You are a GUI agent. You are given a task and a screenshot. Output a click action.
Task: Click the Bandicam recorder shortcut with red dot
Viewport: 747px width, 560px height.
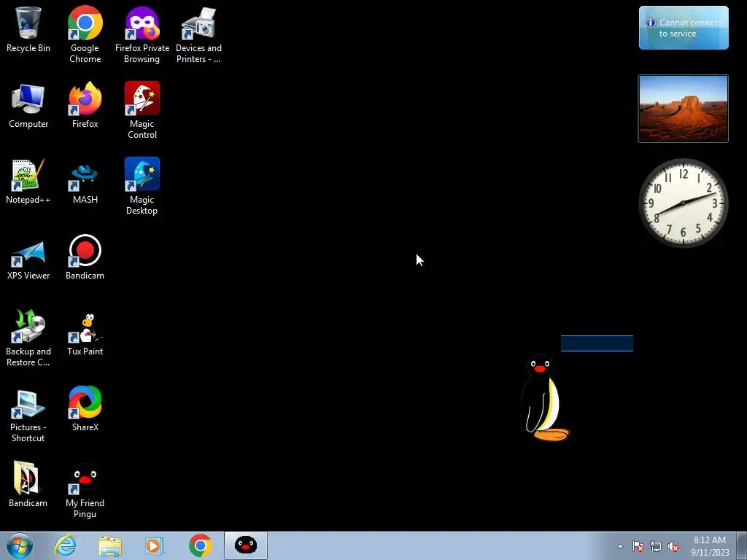85,257
